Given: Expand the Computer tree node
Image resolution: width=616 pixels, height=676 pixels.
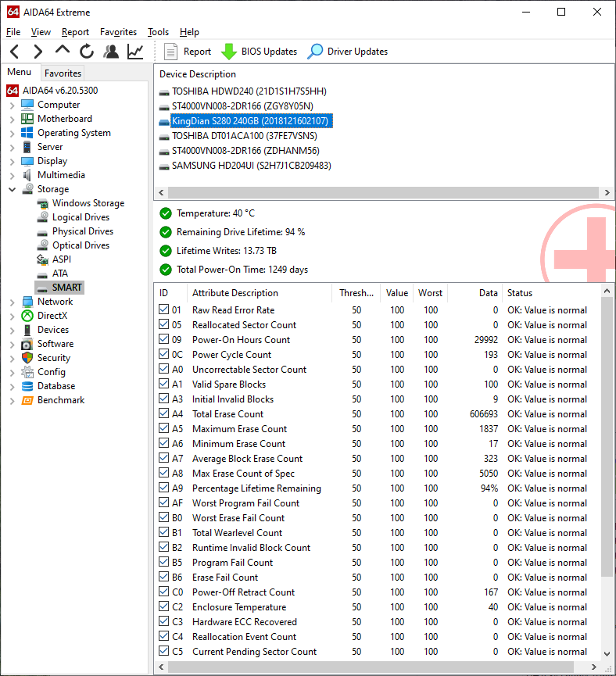Looking at the screenshot, I should point(12,106).
